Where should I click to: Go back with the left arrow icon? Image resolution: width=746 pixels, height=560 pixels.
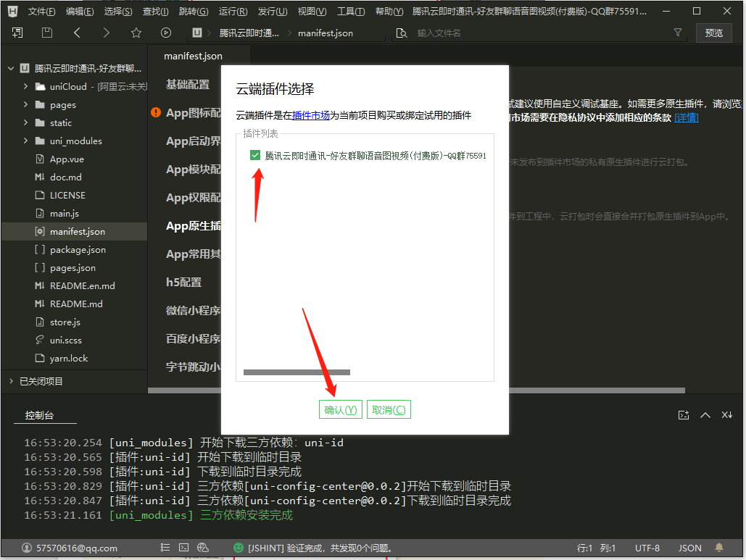[77, 33]
